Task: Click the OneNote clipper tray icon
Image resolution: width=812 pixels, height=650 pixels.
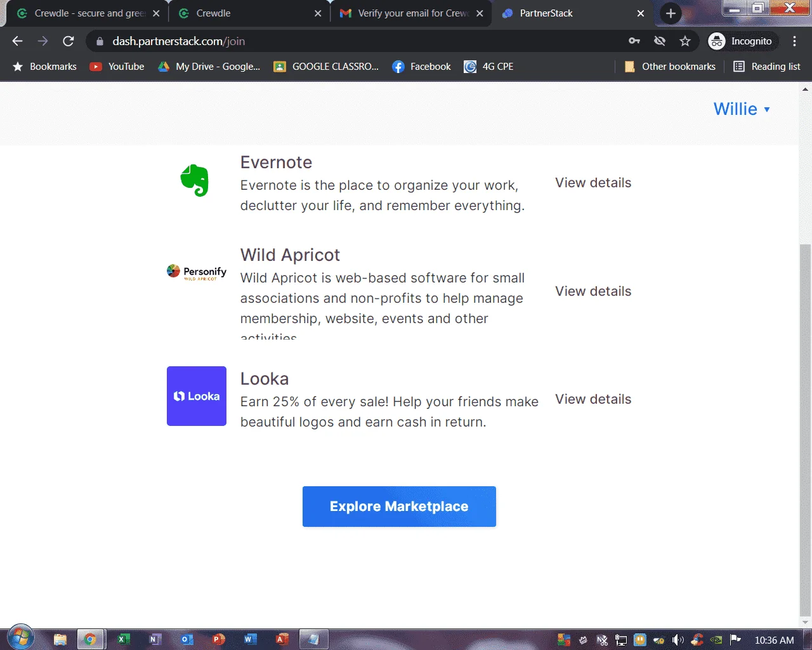Action: (x=602, y=640)
